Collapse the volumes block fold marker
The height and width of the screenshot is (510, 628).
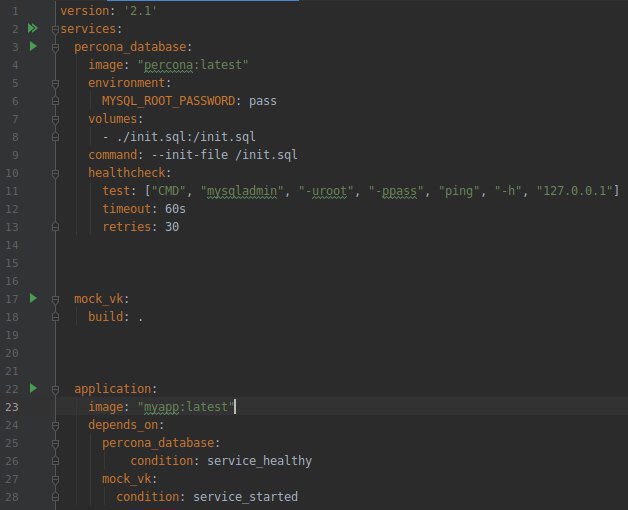pyautogui.click(x=55, y=119)
